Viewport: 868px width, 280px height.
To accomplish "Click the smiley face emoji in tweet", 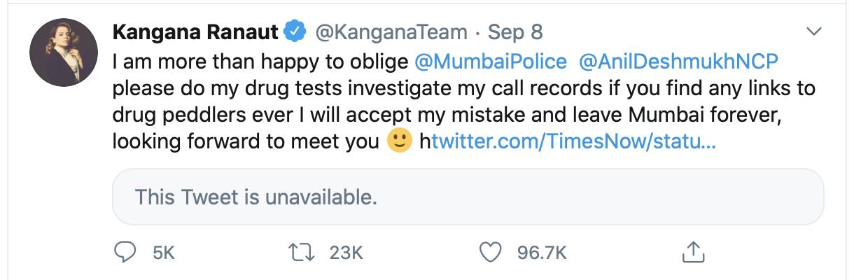I will [x=398, y=142].
